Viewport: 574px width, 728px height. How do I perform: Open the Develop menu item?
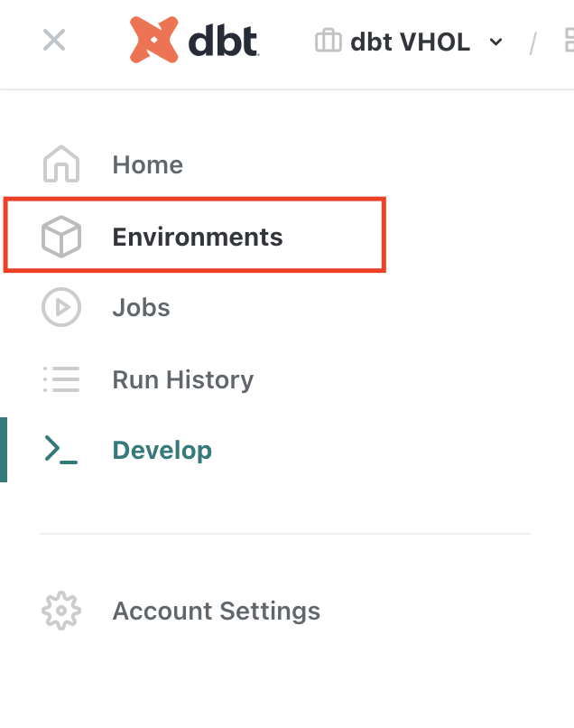coord(162,450)
